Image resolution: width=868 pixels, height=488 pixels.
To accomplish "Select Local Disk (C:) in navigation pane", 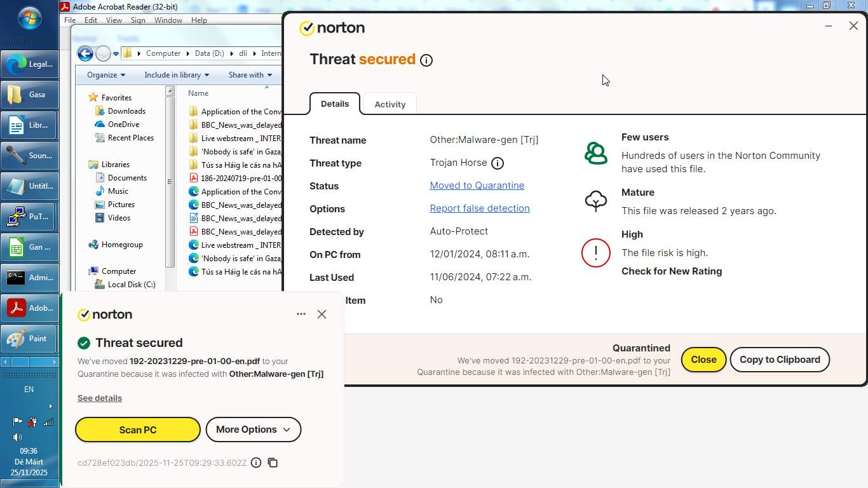I will (x=131, y=285).
